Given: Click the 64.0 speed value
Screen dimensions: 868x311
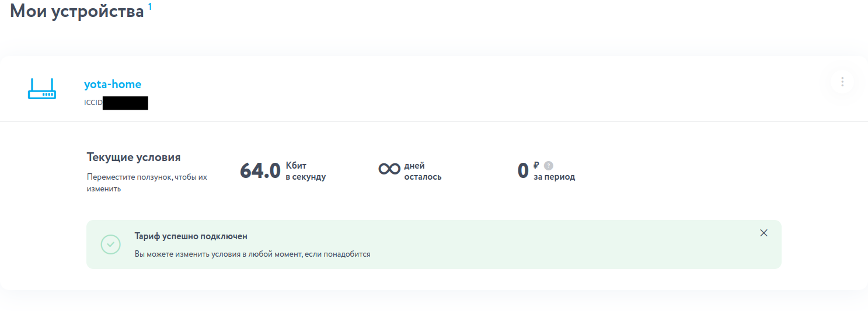Looking at the screenshot, I should click(260, 171).
